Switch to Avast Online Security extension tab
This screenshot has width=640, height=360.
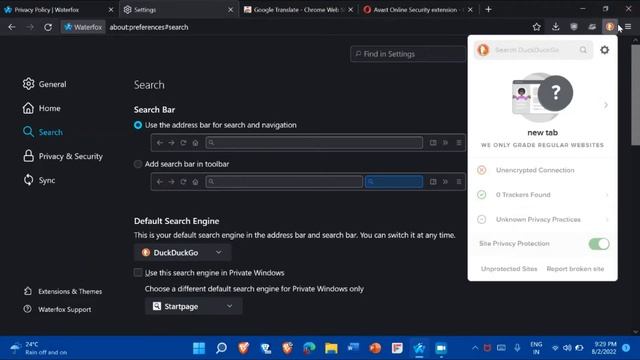(x=418, y=9)
